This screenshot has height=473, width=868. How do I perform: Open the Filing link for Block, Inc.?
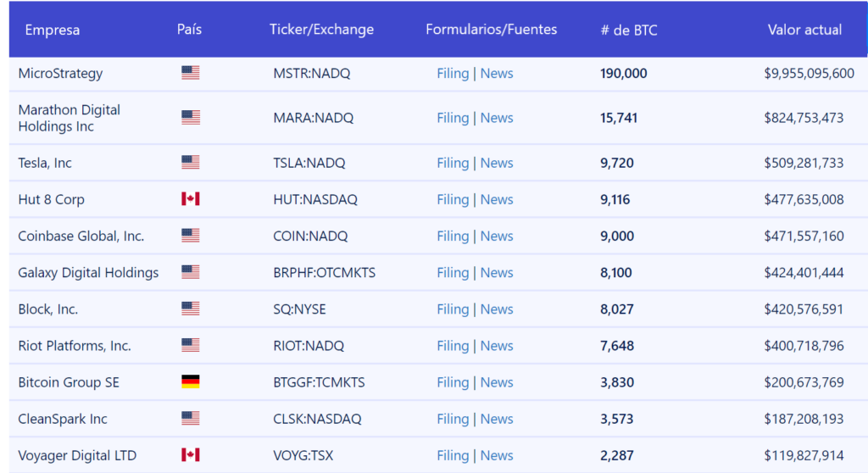pyautogui.click(x=453, y=309)
